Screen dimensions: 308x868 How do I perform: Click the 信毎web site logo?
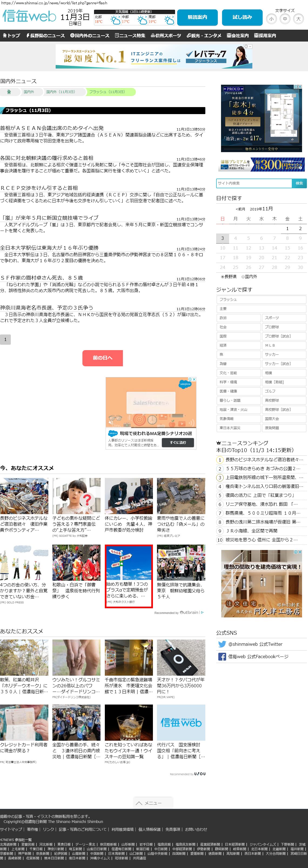point(29,16)
